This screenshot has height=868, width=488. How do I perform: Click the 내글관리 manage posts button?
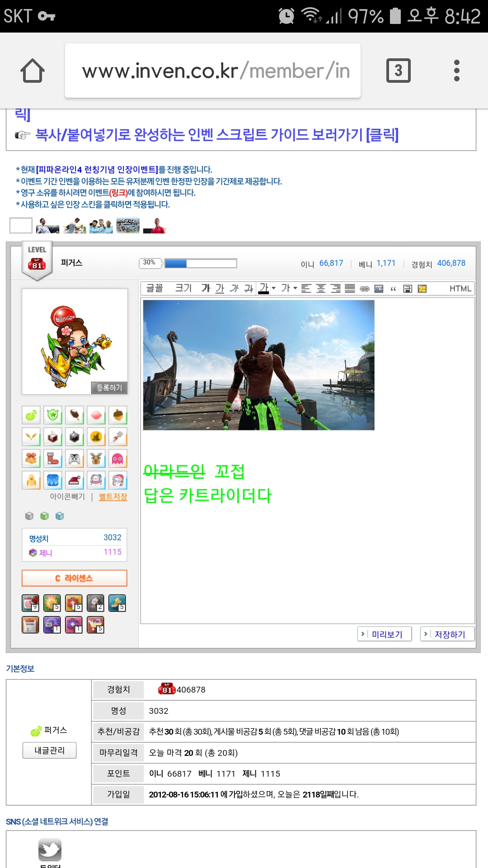[x=50, y=750]
